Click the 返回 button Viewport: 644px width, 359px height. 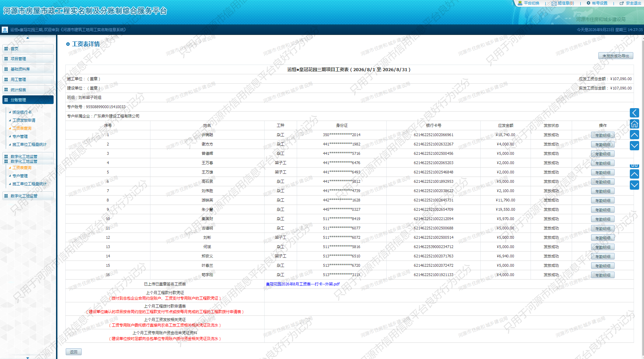(x=74, y=352)
